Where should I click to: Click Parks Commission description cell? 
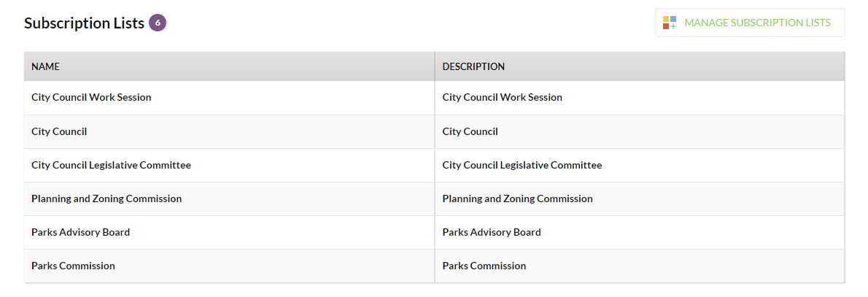[x=640, y=266]
